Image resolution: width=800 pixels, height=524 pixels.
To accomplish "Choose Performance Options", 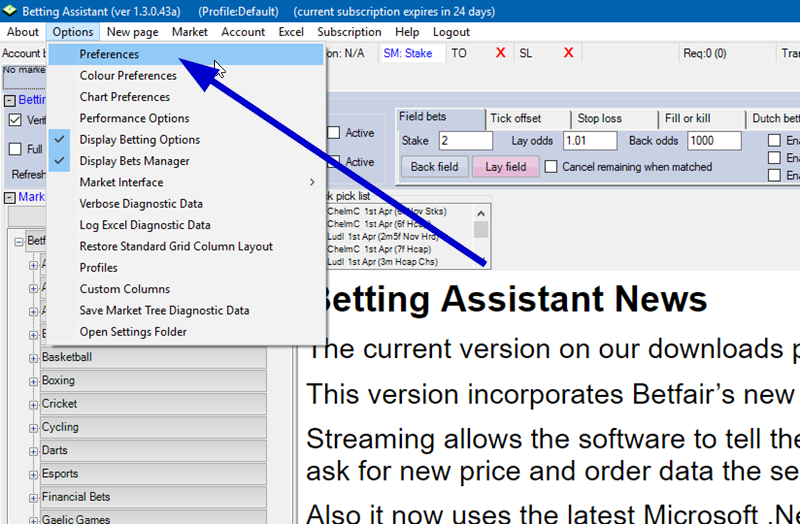I will [186, 118].
